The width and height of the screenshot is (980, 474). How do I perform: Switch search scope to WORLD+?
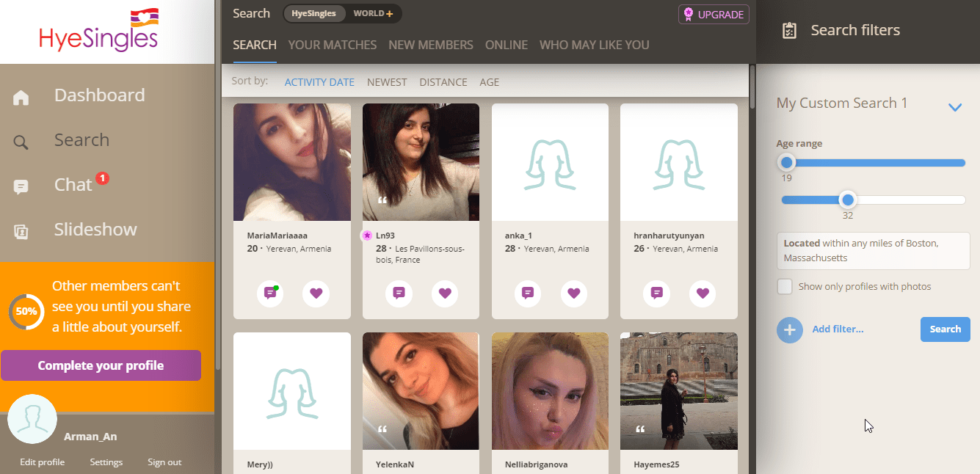(x=373, y=13)
